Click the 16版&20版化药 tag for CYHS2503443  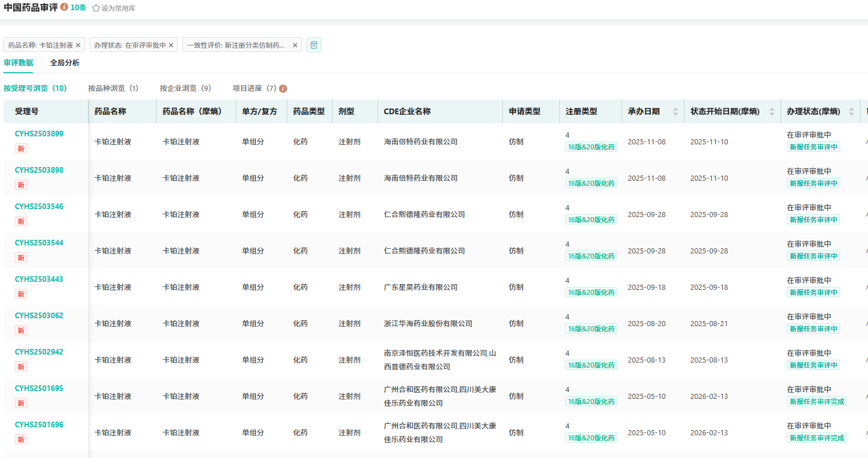591,293
